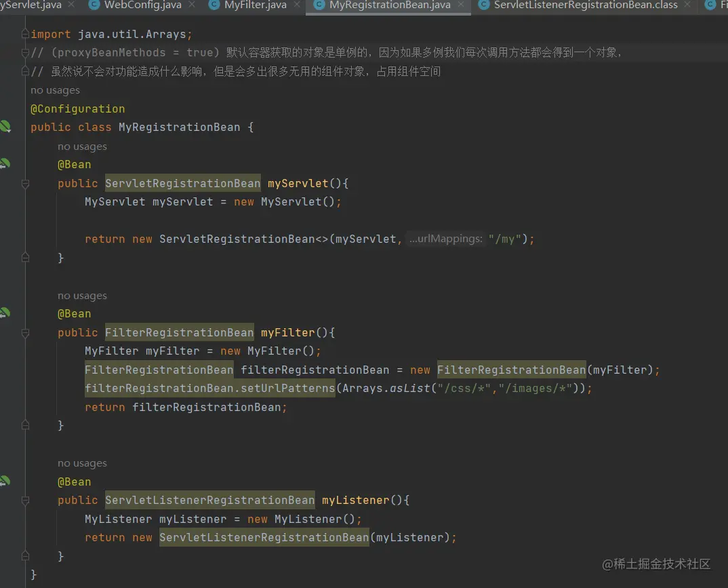Click fold marker at second comment line
The image size is (728, 588).
coord(26,71)
